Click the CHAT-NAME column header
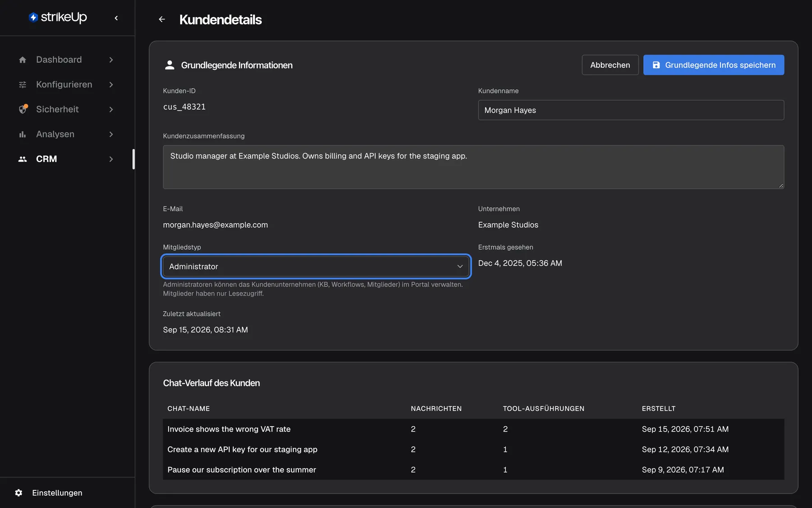Screen dimensions: 812x508 pyautogui.click(x=189, y=409)
